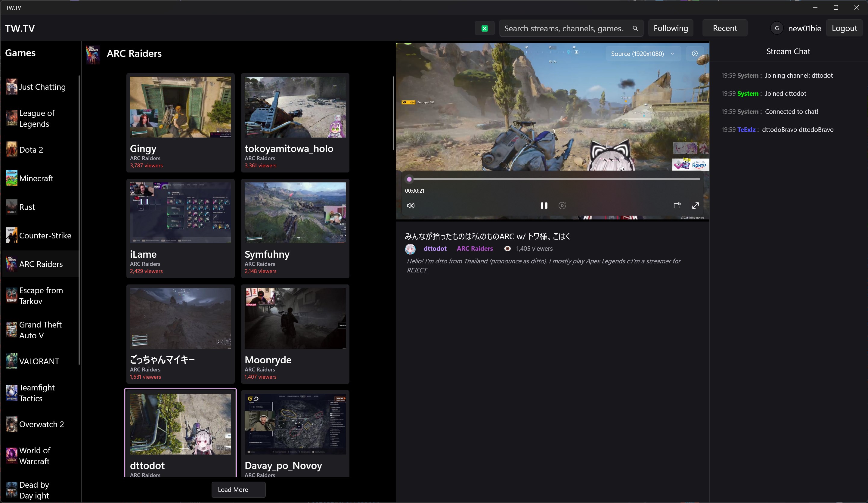Viewport: 868px width, 503px height.
Task: Open the Following tab
Action: click(x=671, y=28)
